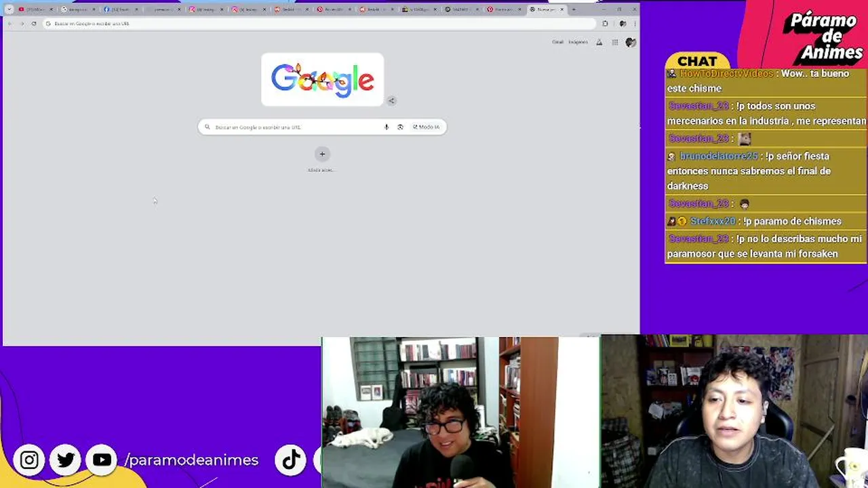The image size is (868, 488).
Task: Switch to the Facebook tab
Action: (122, 9)
